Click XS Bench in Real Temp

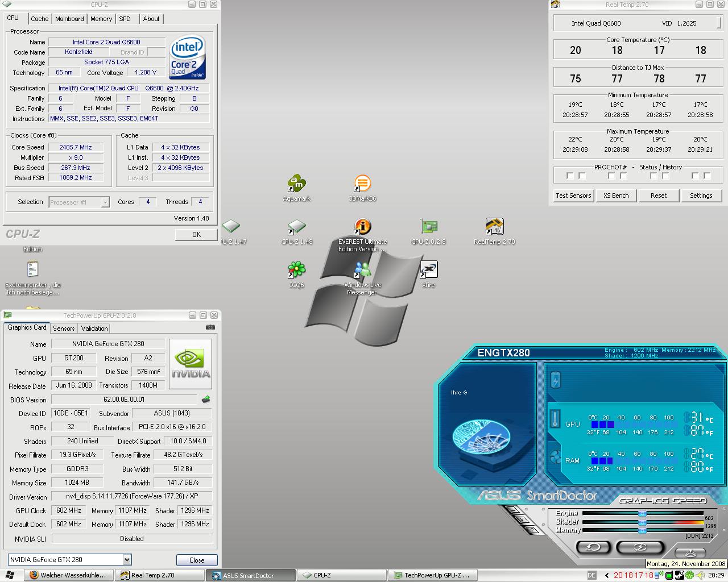coord(616,196)
